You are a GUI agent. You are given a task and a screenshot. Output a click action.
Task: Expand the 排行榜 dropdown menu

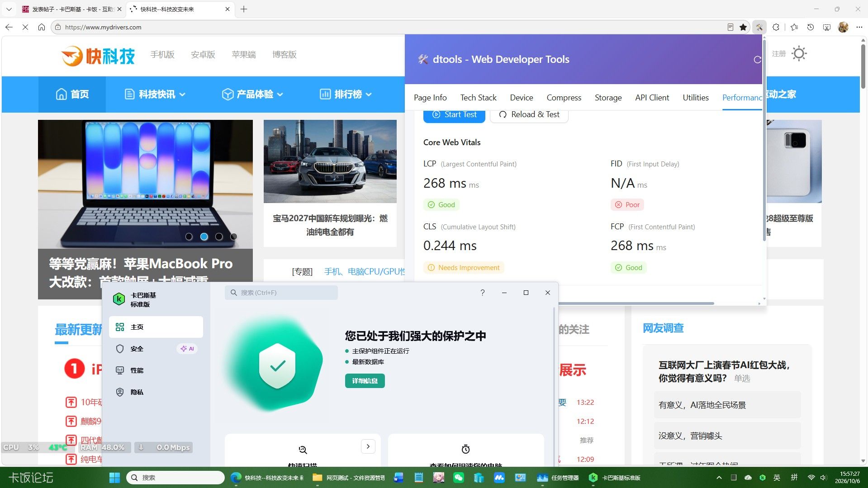coord(346,94)
